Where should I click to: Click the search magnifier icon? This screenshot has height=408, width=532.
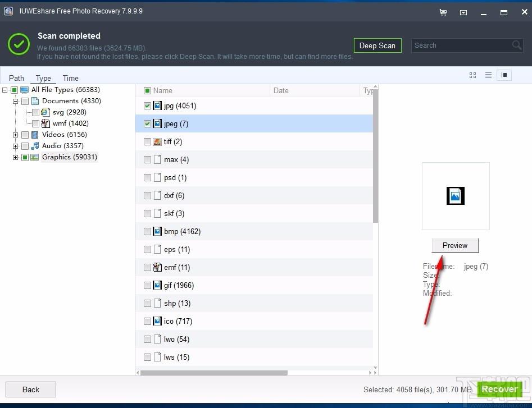pos(517,45)
